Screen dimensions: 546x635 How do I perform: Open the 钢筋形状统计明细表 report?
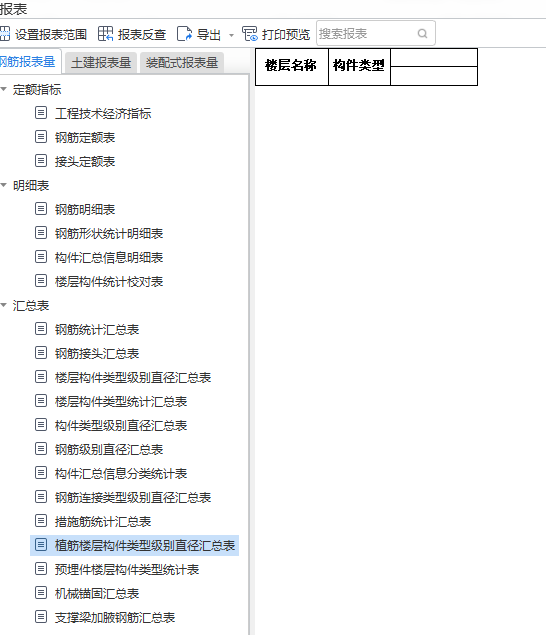click(x=109, y=233)
